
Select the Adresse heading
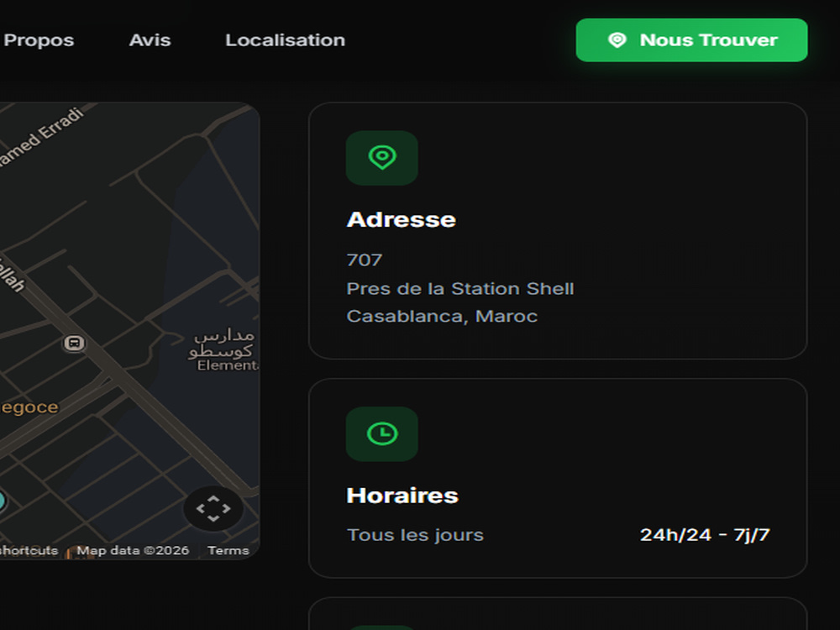point(402,219)
